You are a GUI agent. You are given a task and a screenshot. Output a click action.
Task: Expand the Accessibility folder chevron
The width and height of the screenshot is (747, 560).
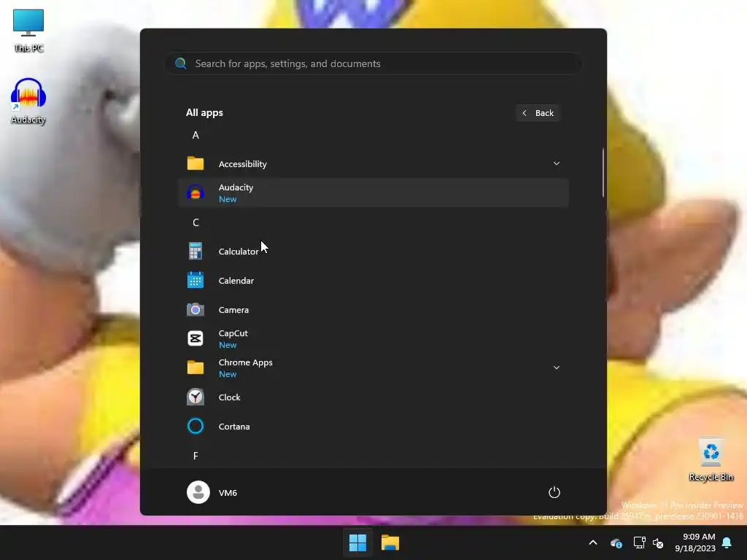pyautogui.click(x=556, y=163)
